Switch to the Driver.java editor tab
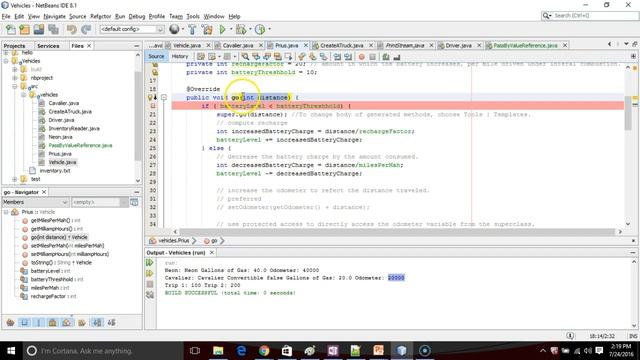Screen dimensions: 640x360 click(x=458, y=45)
